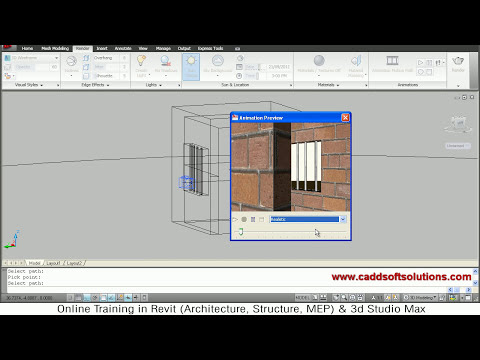Click the ViewCube in the viewport
This screenshot has width=480, height=360.
pos(459,124)
